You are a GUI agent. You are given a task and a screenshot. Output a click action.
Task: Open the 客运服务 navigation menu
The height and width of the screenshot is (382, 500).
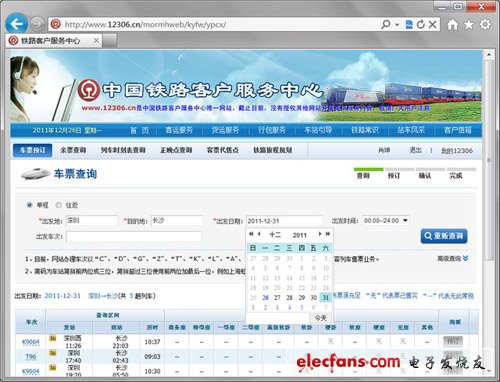click(x=179, y=130)
